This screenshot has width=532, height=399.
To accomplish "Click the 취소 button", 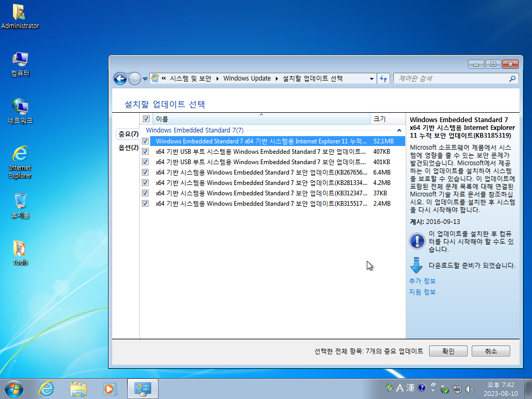I will [x=490, y=351].
